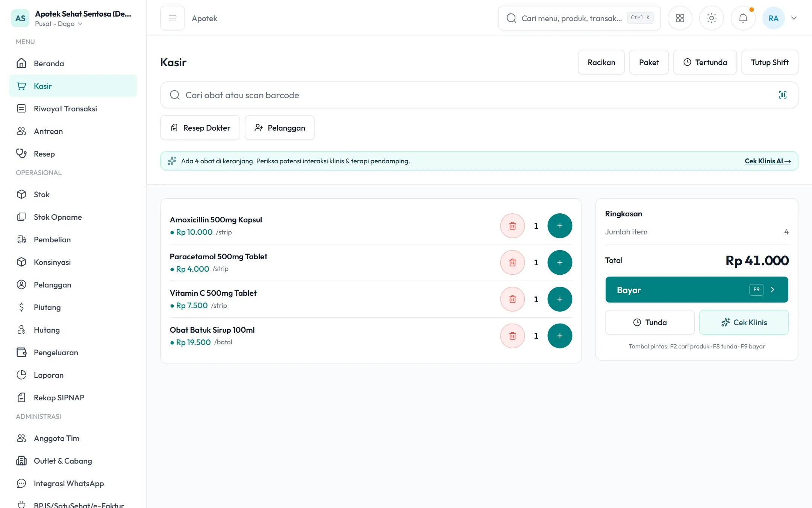
Task: Open Piutang in the sidebar
Action: click(73, 307)
